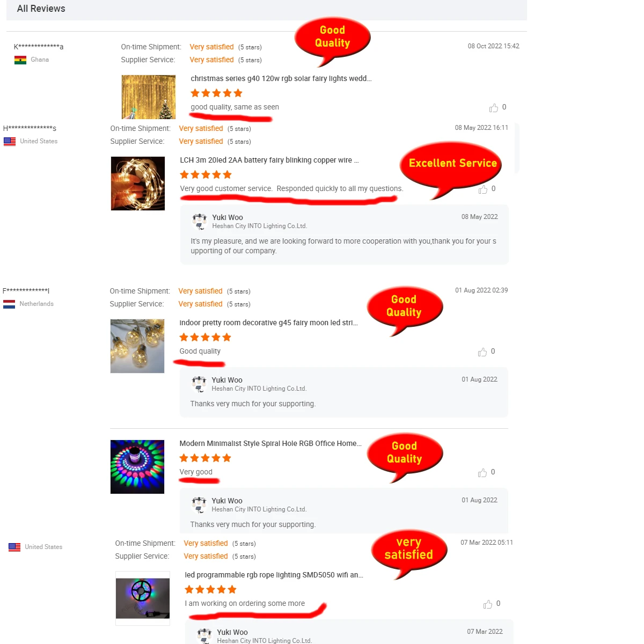Screen dimensions: 644x644
Task: Select the All Reviews tab heading
Action: tap(41, 9)
